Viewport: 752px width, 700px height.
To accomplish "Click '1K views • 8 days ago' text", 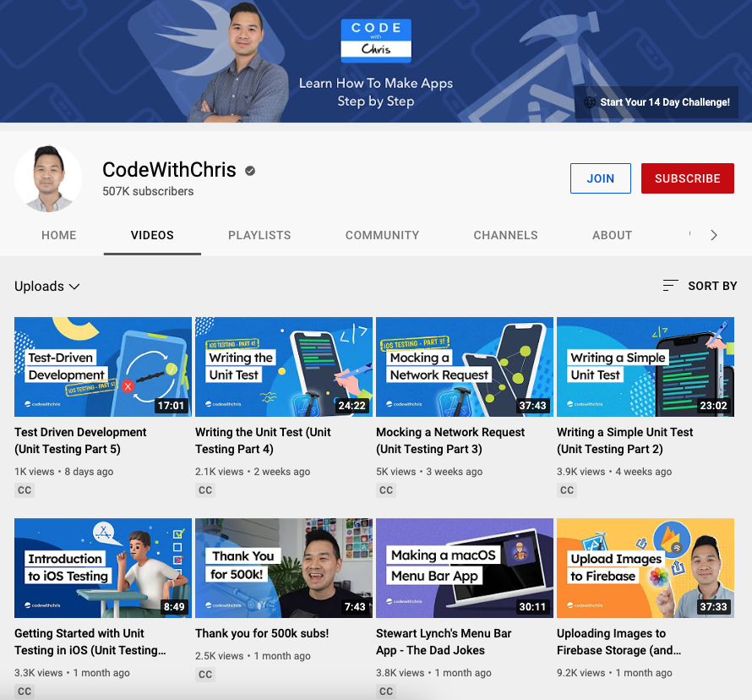I will 63,472.
